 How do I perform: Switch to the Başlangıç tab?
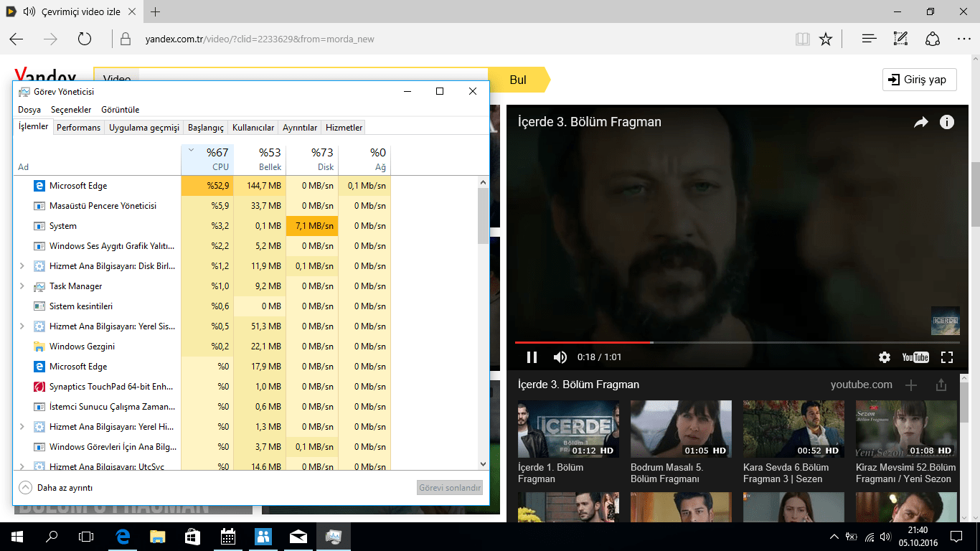pos(206,128)
